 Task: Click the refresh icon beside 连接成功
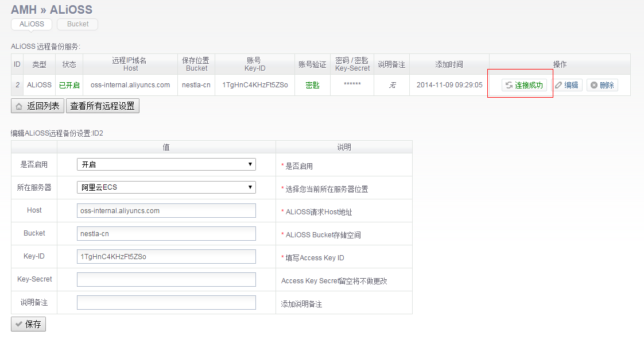[509, 85]
